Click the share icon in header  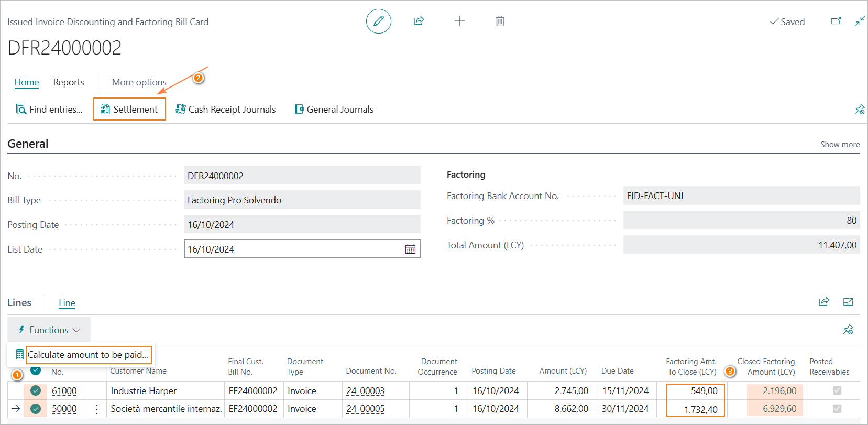419,21
